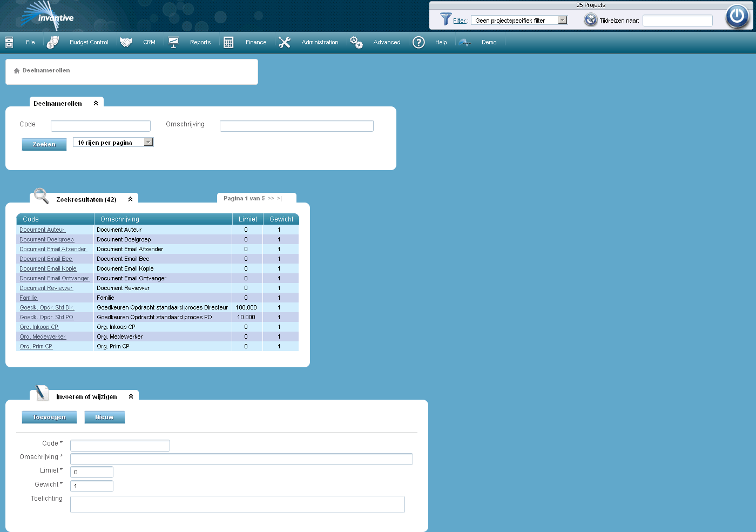Go to next results page
Viewport: 756px width, 532px height.
coord(271,198)
